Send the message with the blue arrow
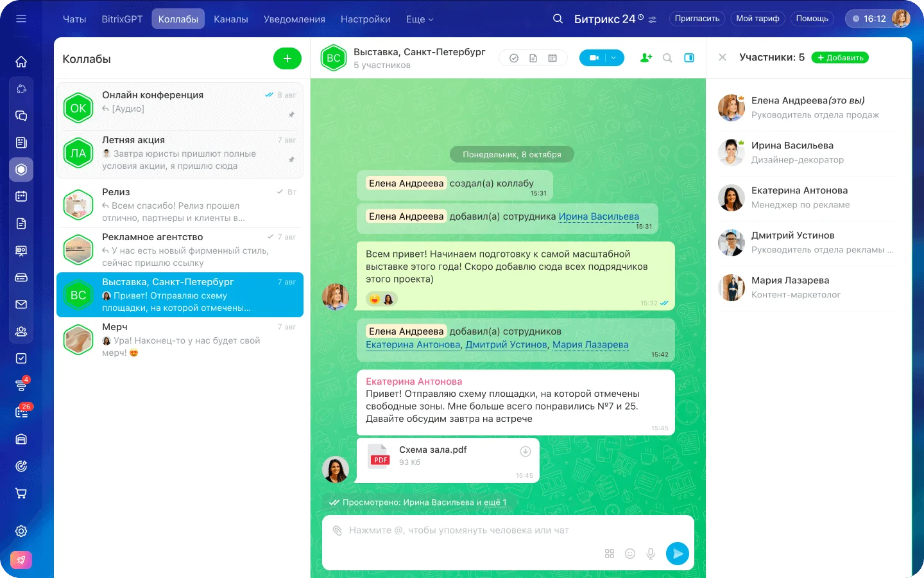This screenshot has height=578, width=924. click(x=678, y=554)
